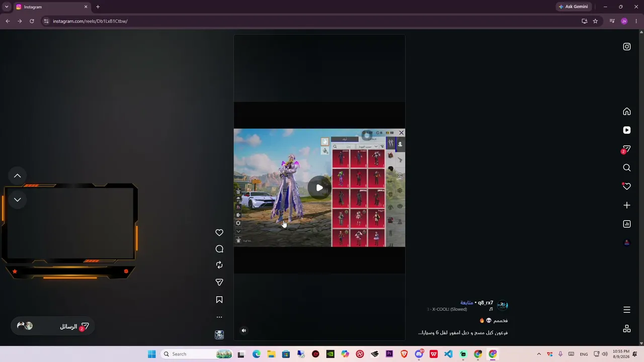Image resolution: width=644 pixels, height=362 pixels.
Task: Open the Chrome three-dot menu
Action: (x=636, y=21)
